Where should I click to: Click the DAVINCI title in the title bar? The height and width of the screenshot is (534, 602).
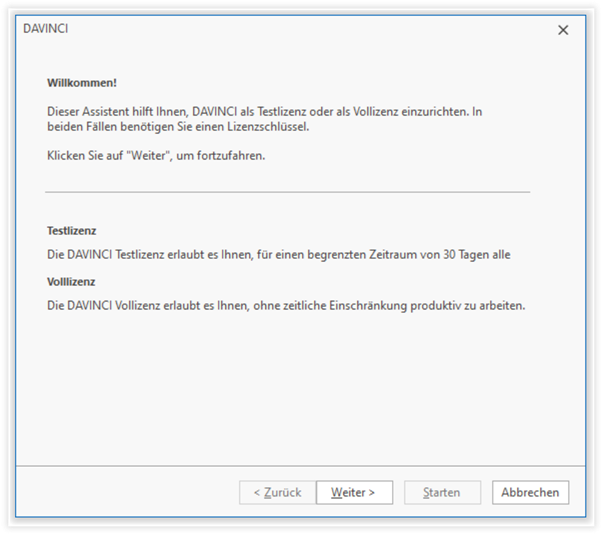pos(45,29)
